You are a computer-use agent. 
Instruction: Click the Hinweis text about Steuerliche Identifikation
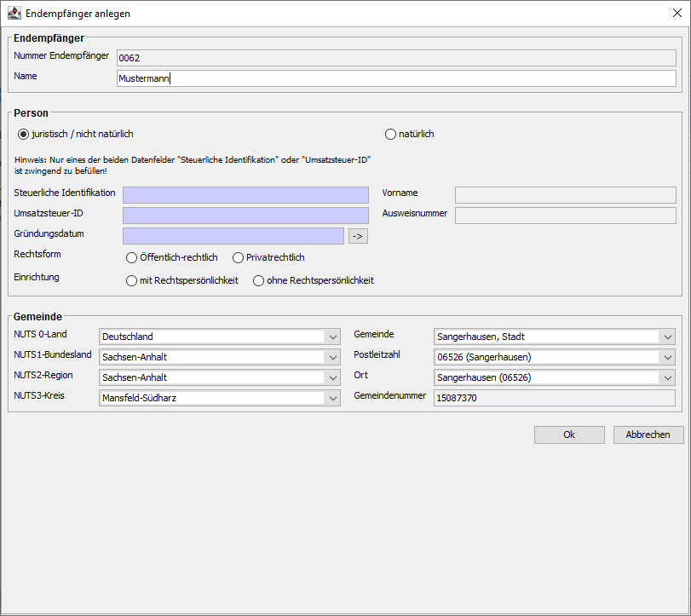click(x=193, y=165)
